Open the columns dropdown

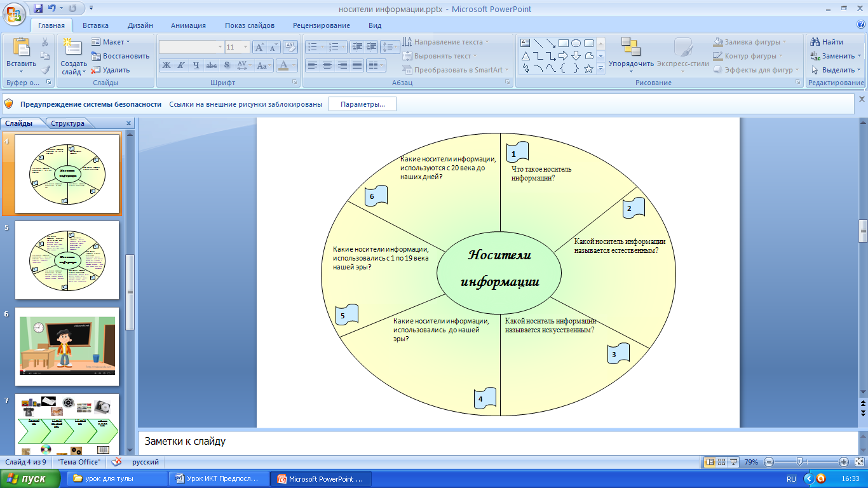point(376,65)
